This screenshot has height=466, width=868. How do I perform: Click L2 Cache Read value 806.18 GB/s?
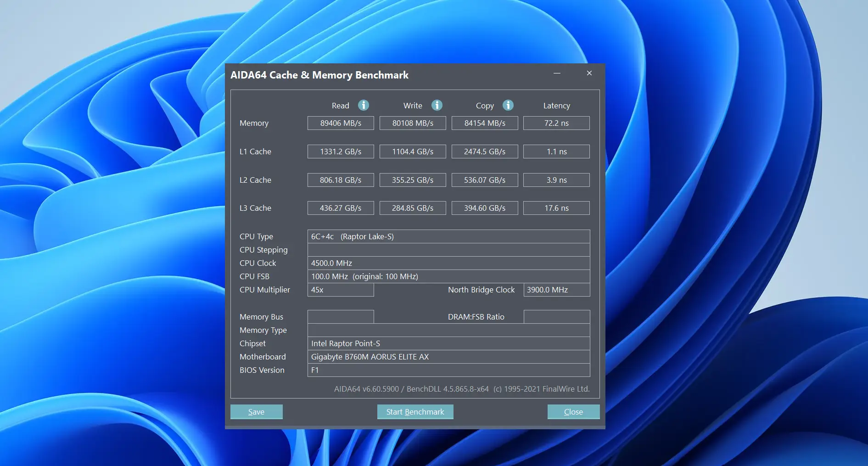[341, 180]
